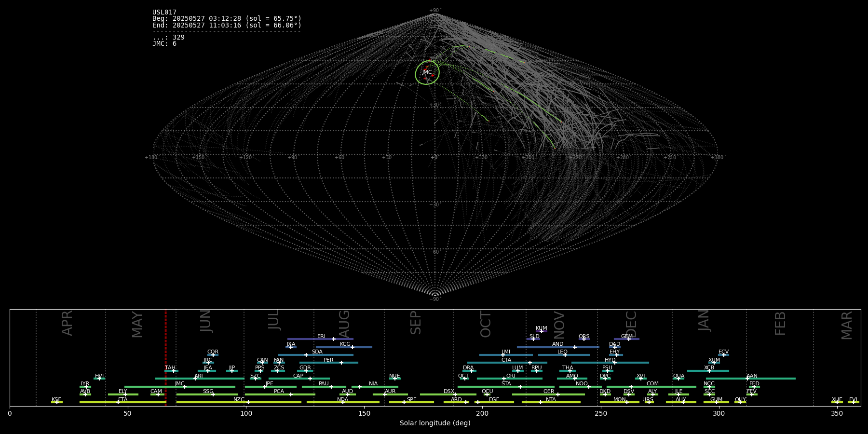Click the JMC label in the timeline

[x=179, y=384]
